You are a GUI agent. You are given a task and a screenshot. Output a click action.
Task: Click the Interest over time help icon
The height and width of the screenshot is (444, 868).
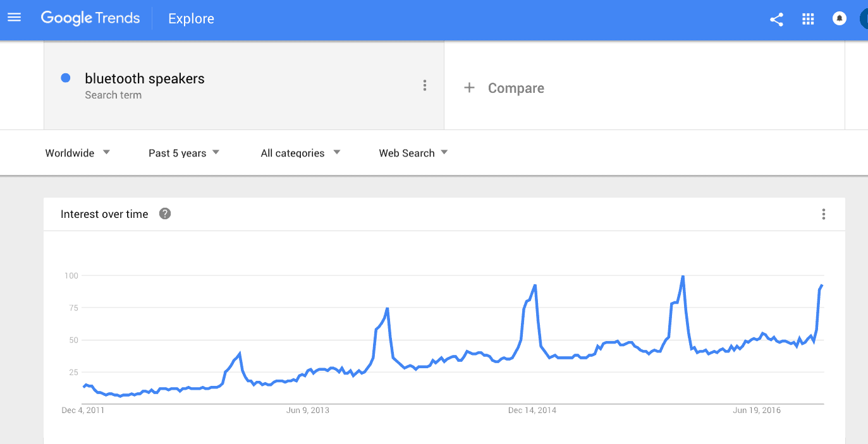165,214
